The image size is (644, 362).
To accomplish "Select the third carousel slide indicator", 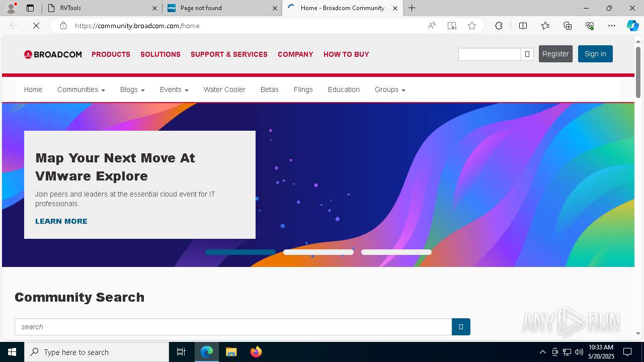I will 396,252.
